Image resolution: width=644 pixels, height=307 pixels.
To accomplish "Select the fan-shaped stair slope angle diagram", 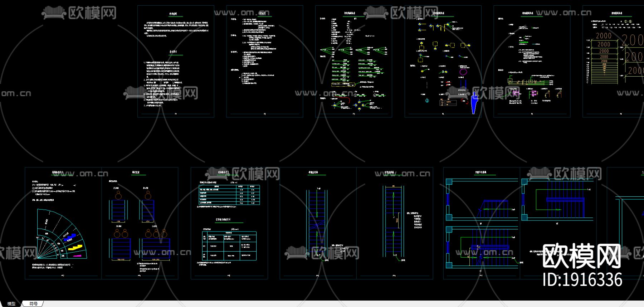I will pos(62,234).
